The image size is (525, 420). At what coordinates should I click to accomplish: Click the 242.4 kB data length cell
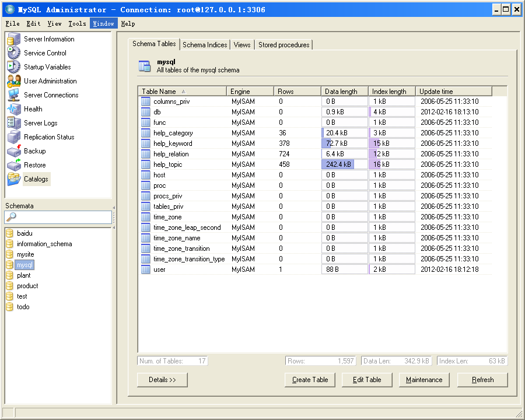coord(345,164)
